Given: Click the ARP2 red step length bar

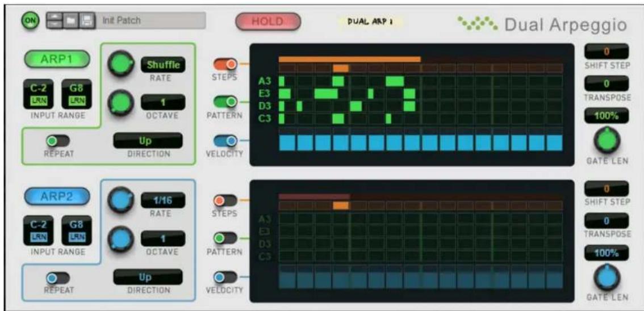Looking at the screenshot, I should 314,196.
